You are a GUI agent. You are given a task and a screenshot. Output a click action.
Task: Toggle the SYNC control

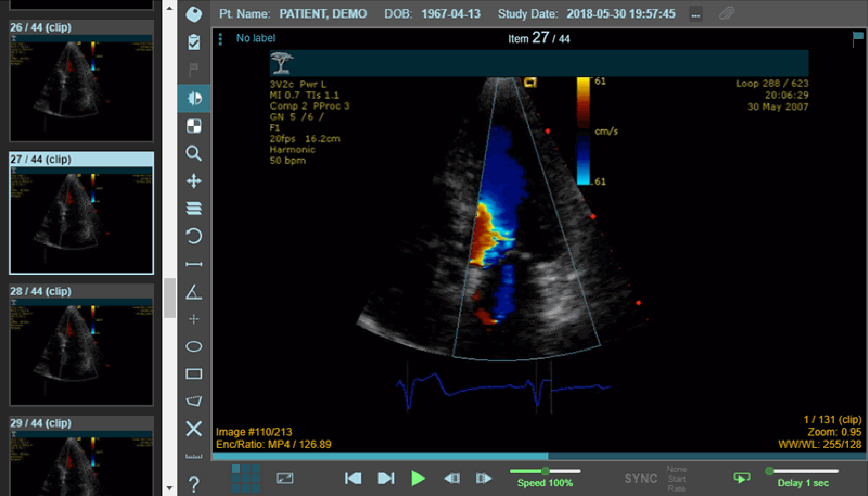(x=641, y=479)
